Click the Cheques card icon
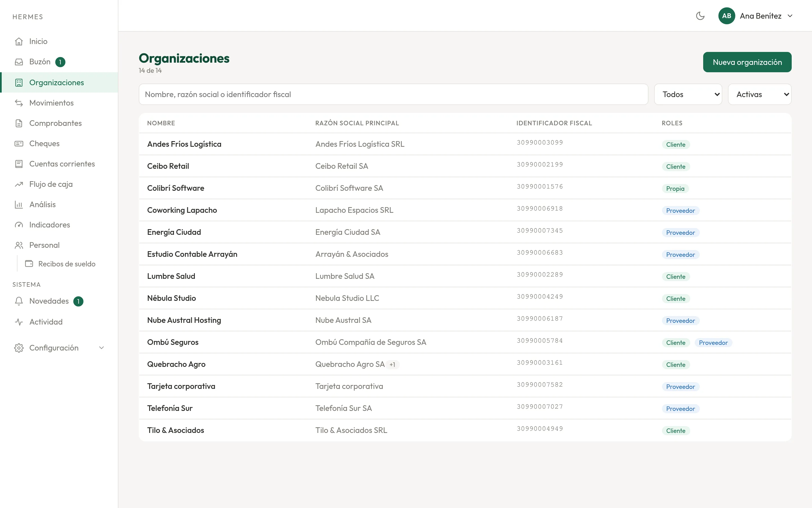Screen dimensions: 812x508 click(19, 143)
